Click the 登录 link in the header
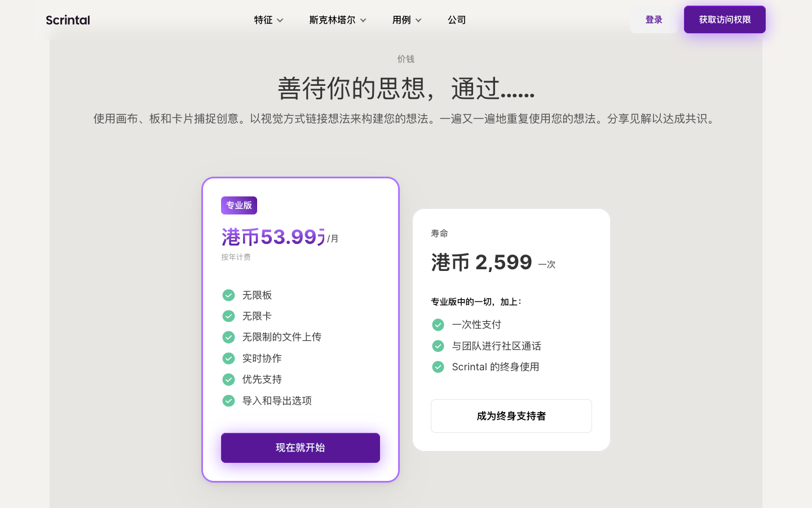The height and width of the screenshot is (508, 812). [654, 19]
